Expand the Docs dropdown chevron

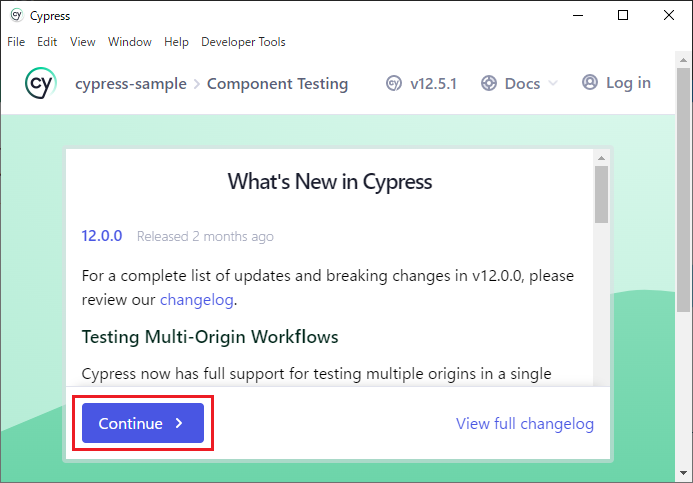553,83
